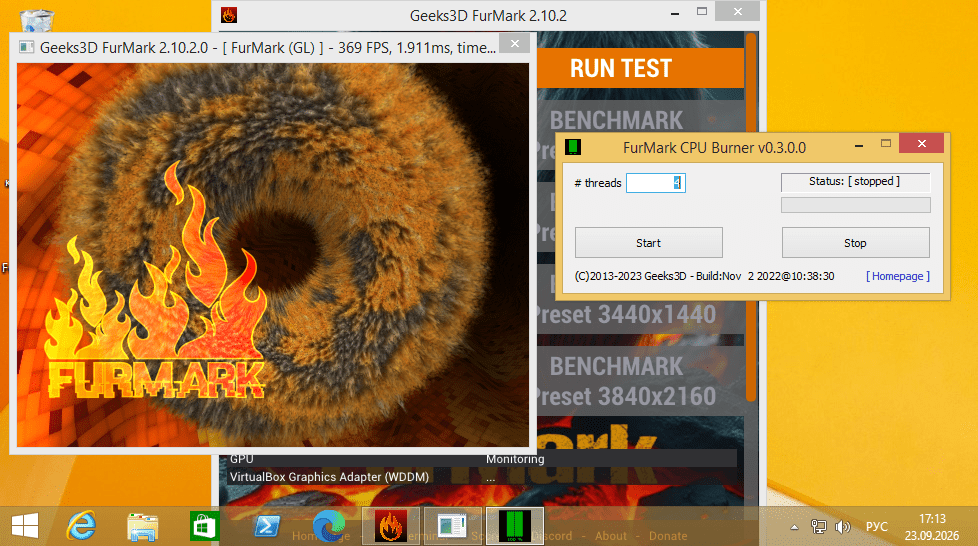Click the GPU label in FurMark
Viewport: 978px width, 546px height.
point(241,459)
